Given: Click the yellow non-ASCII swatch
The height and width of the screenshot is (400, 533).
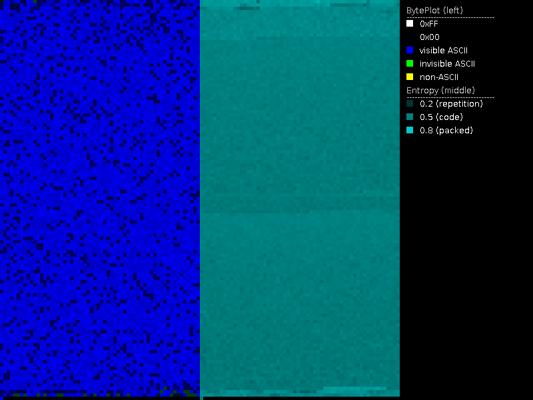Looking at the screenshot, I should [x=410, y=77].
